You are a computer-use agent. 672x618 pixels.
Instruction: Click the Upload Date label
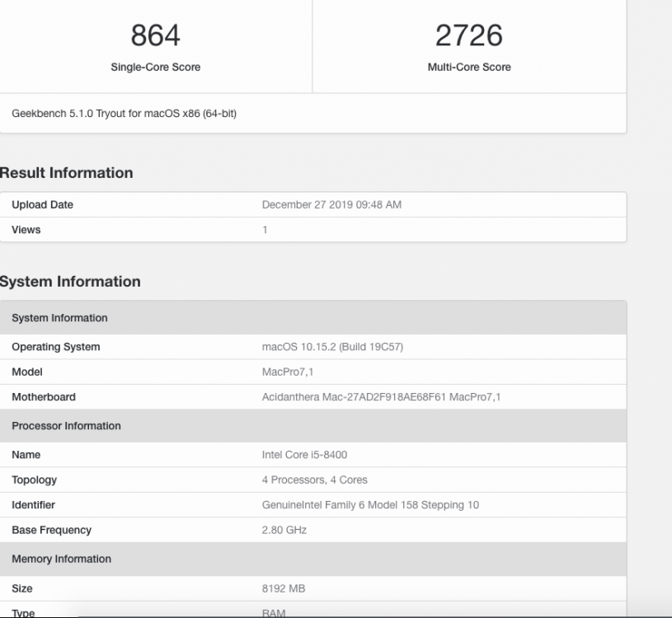tap(42, 204)
